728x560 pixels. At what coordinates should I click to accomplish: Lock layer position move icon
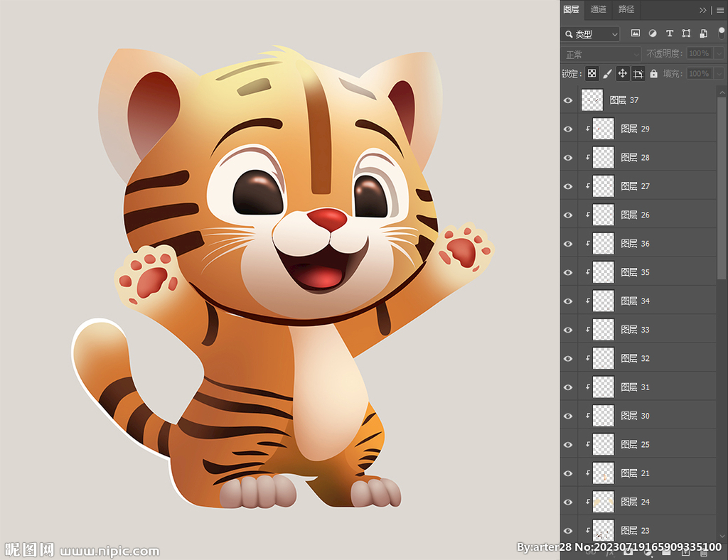coord(623,74)
